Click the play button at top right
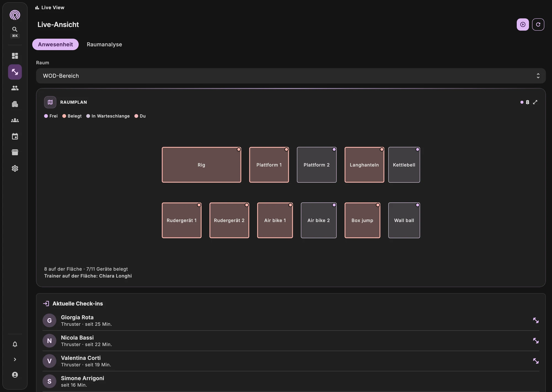The image size is (552, 392). [x=523, y=25]
